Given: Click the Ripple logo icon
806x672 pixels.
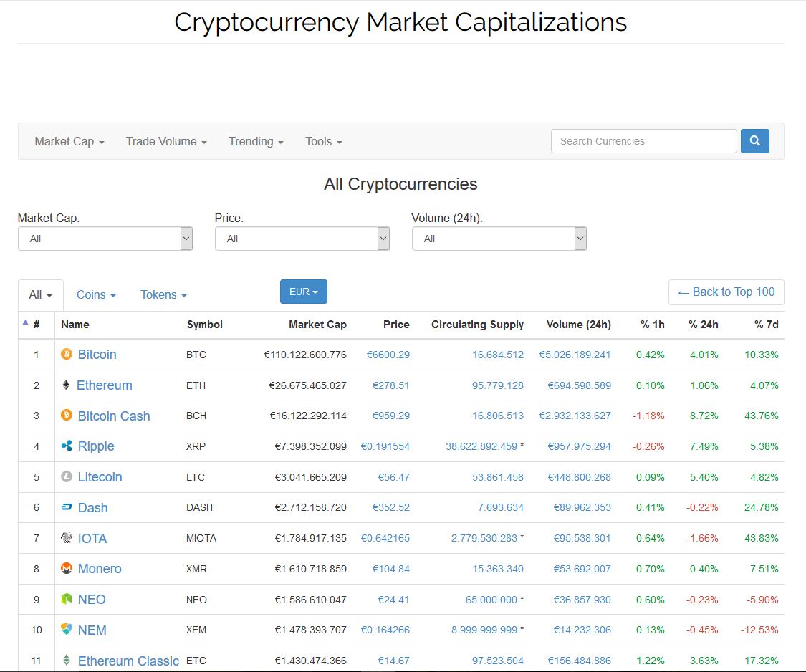Looking at the screenshot, I should coord(67,446).
